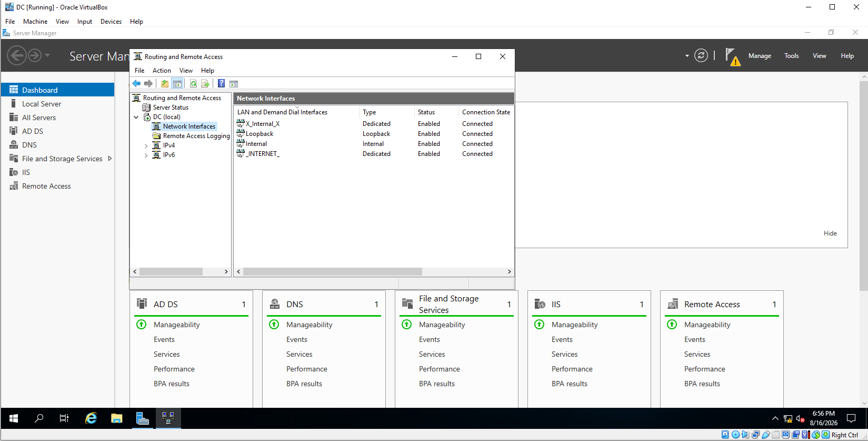Click VirtualBox optical disk status icon

(735, 435)
